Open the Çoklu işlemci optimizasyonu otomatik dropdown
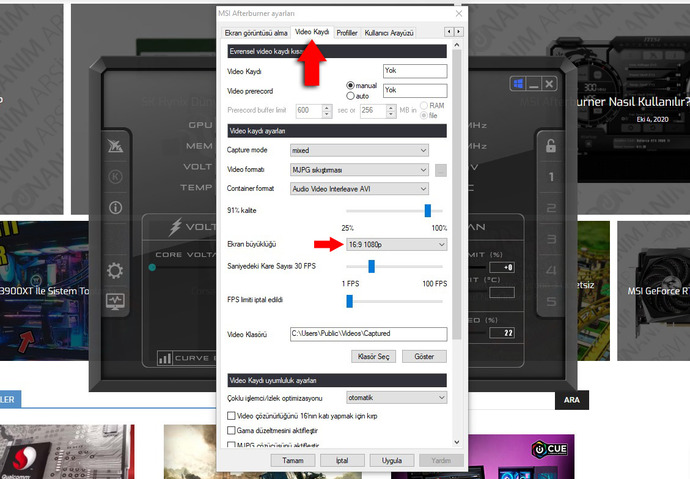690x479 pixels. point(396,398)
